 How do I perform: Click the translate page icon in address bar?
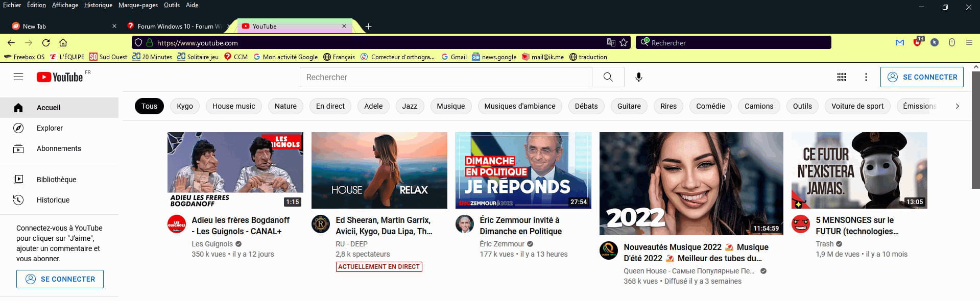coord(611,43)
